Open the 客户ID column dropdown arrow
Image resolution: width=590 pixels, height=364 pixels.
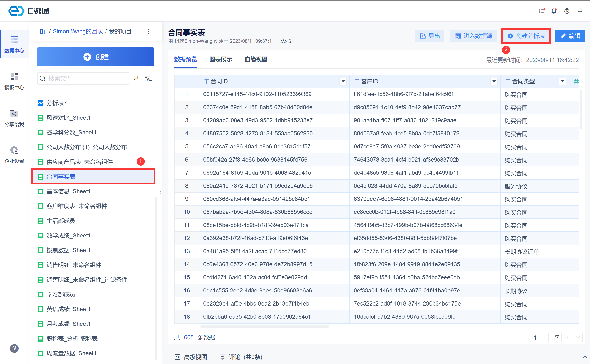[494, 81]
